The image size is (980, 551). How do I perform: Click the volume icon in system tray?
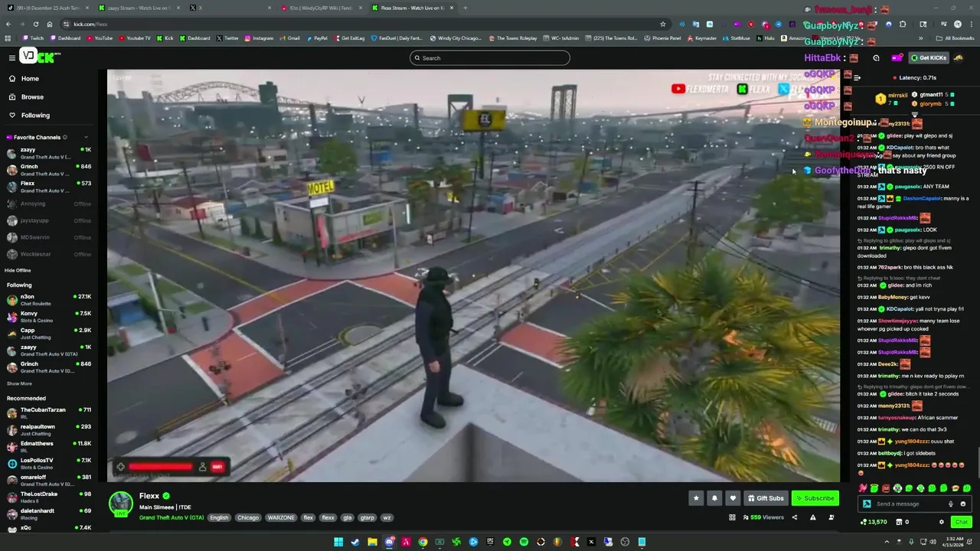(932, 542)
